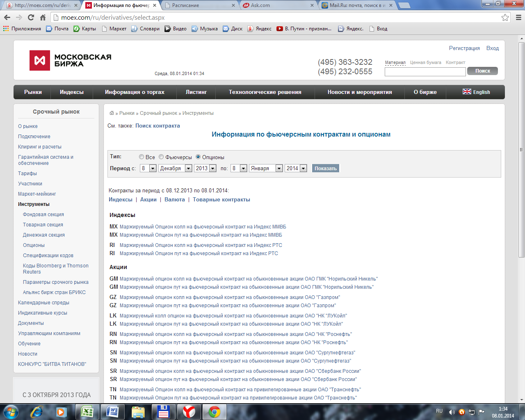Image resolution: width=525 pixels, height=420 pixels.
Task: Open end day dropdown showing 8
Action: click(239, 168)
